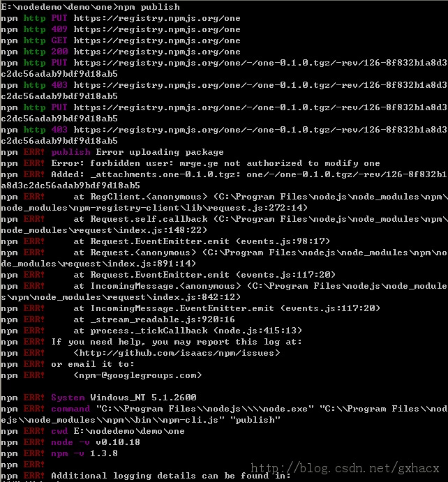448x482 pixels.
Task: Click the github.com/isaacs/npm/issues URL
Action: 177,353
